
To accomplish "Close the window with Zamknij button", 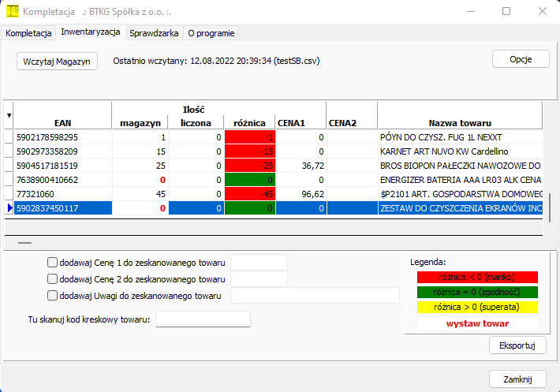I will pos(517,379).
